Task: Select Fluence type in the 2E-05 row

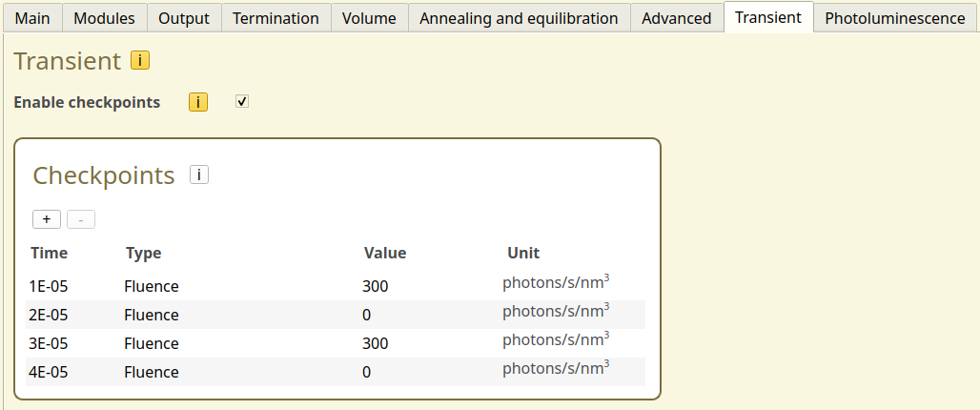Action: click(152, 315)
